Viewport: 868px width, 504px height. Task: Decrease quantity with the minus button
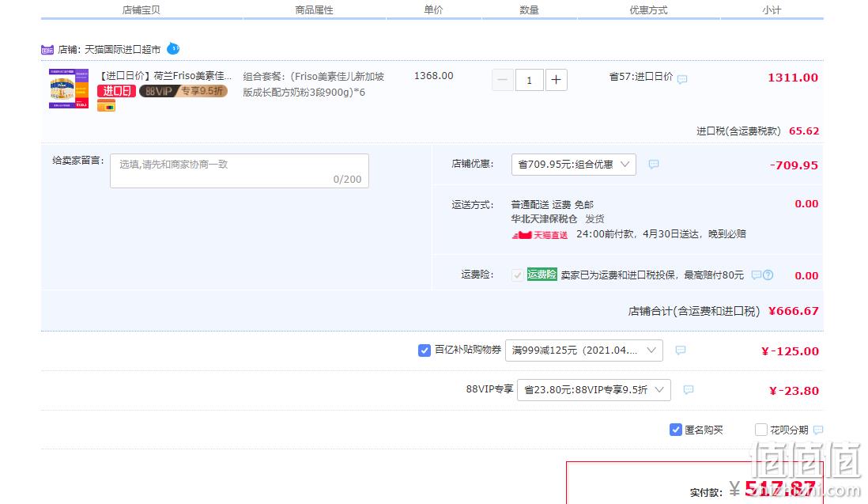tap(502, 81)
